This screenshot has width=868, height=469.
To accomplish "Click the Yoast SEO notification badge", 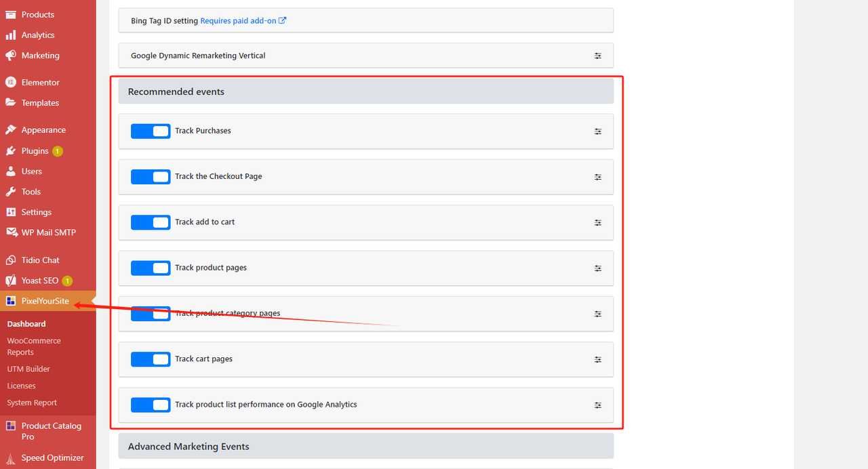I will (67, 281).
